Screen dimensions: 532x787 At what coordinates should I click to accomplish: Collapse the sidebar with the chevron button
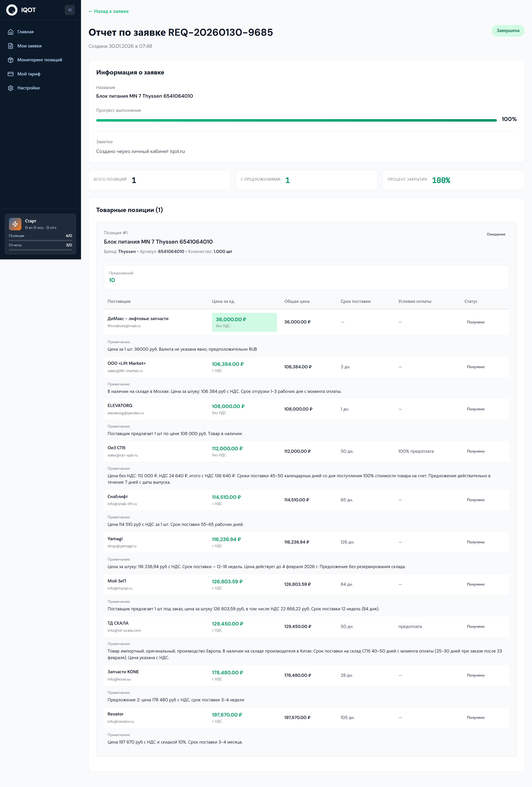click(x=70, y=10)
